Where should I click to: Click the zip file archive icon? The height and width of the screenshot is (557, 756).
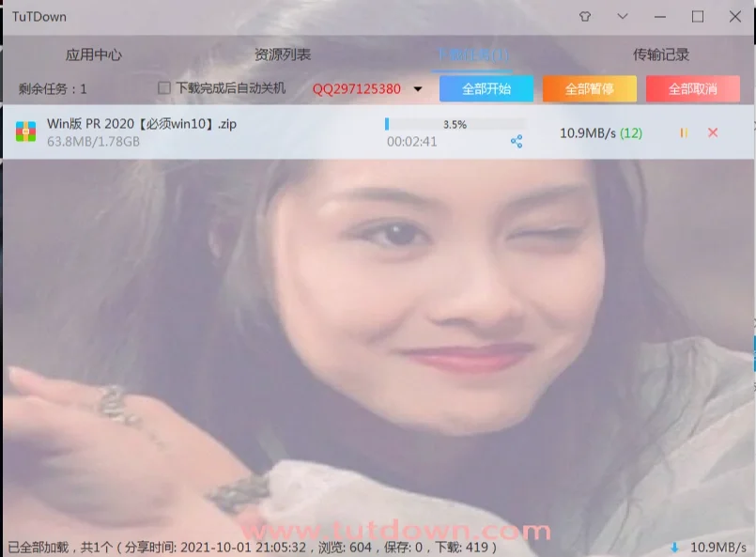click(26, 132)
